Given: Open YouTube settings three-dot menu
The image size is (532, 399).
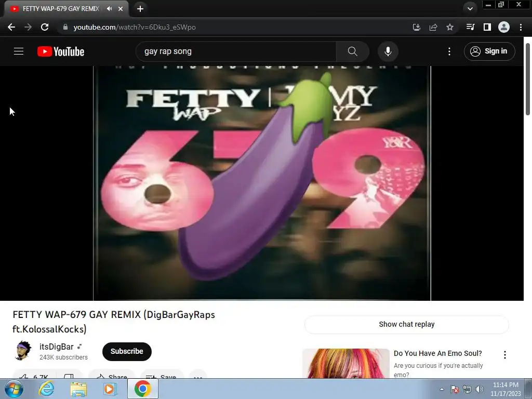Looking at the screenshot, I should [x=449, y=51].
